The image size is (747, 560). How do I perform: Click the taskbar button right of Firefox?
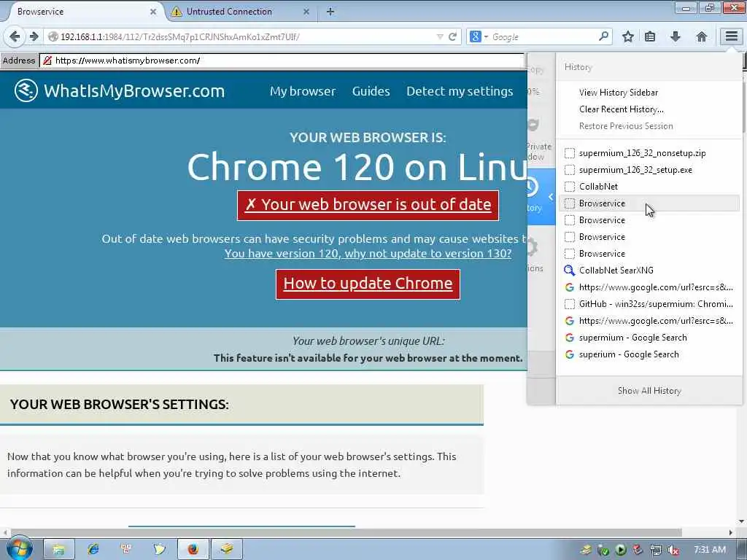pyautogui.click(x=227, y=550)
